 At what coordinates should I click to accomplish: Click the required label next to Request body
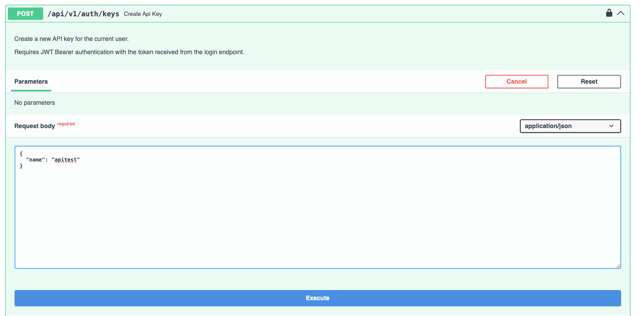point(66,124)
